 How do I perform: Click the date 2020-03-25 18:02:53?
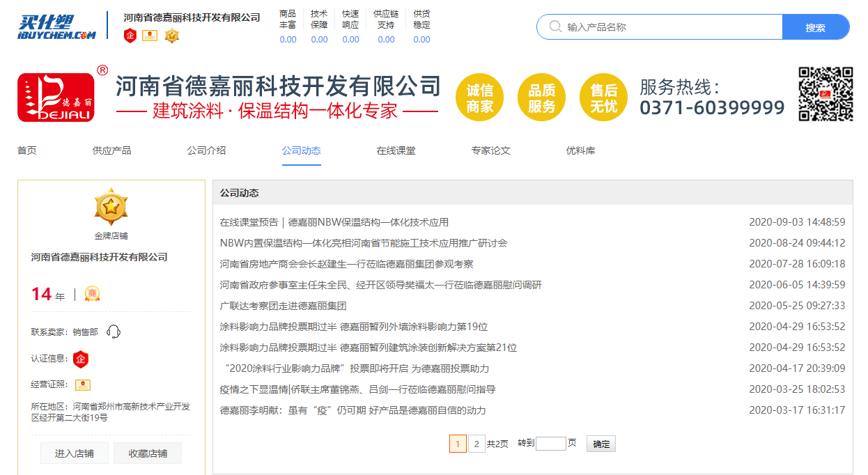point(797,389)
